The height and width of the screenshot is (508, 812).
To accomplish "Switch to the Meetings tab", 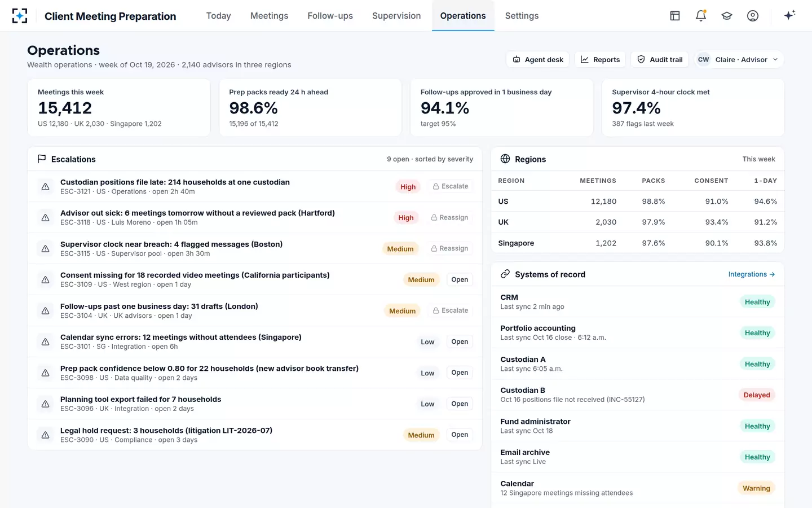I will [x=269, y=16].
